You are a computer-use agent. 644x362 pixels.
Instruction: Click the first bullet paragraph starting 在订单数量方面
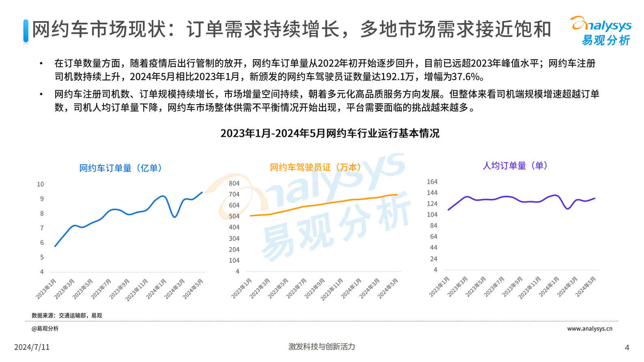point(325,70)
